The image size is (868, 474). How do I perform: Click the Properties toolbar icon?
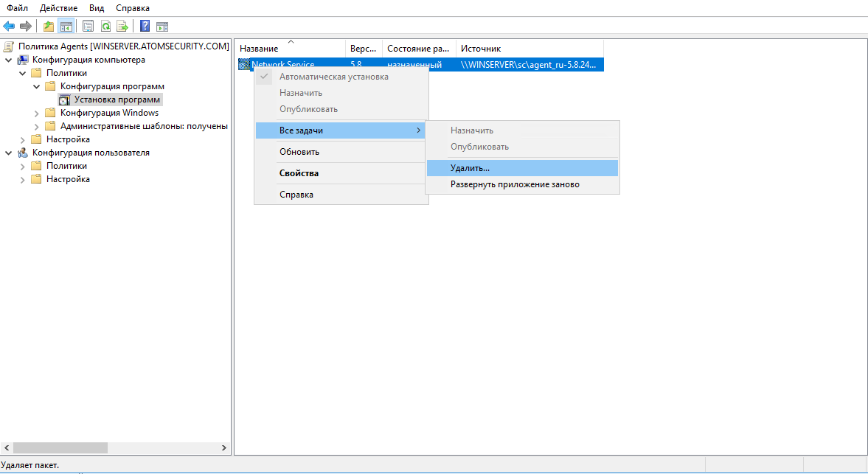coord(88,27)
